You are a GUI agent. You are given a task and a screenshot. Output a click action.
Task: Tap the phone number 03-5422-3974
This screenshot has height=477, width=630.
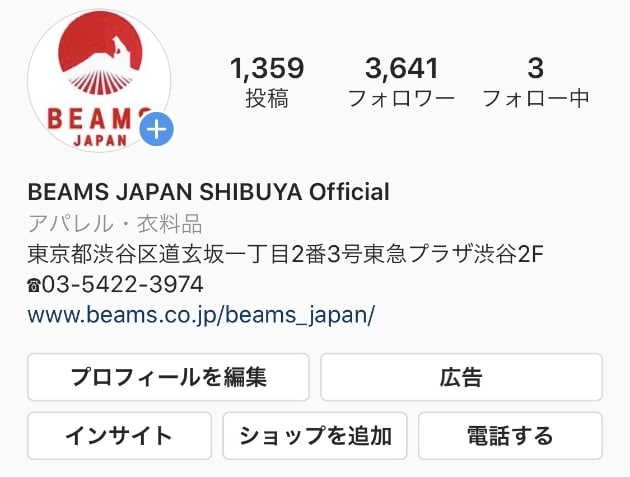click(123, 285)
